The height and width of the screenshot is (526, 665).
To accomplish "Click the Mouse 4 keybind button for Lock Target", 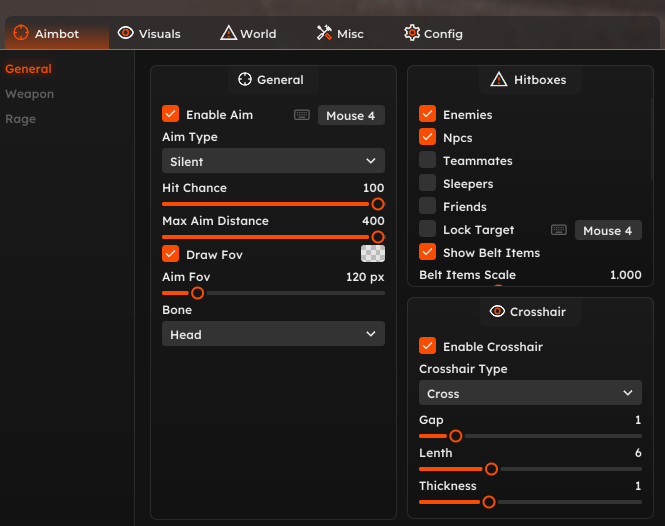I will pos(608,231).
